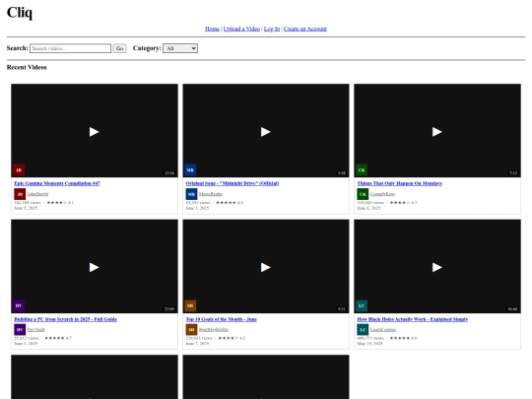This screenshot has height=399, width=532.
Task: Click the 12:34 duration badge
Action: 169,173
